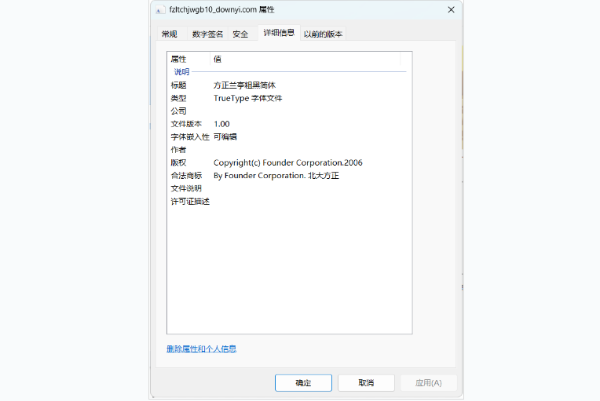Image resolution: width=600 pixels, height=401 pixels.
Task: Click the TrueType 字体文件 value
Action: tap(248, 98)
